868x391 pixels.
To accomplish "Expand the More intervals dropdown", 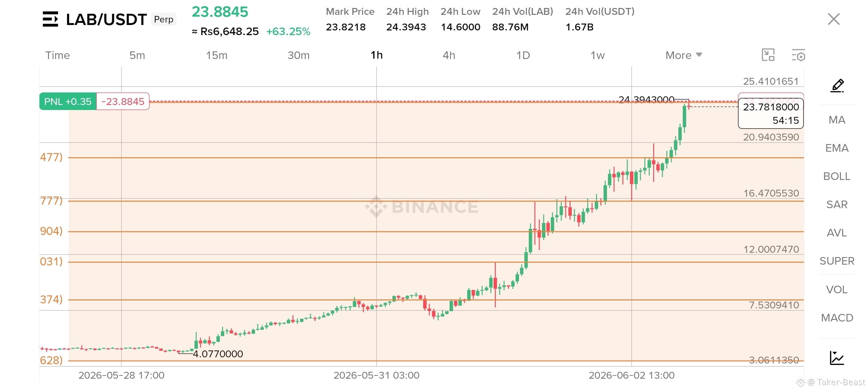I will [684, 55].
